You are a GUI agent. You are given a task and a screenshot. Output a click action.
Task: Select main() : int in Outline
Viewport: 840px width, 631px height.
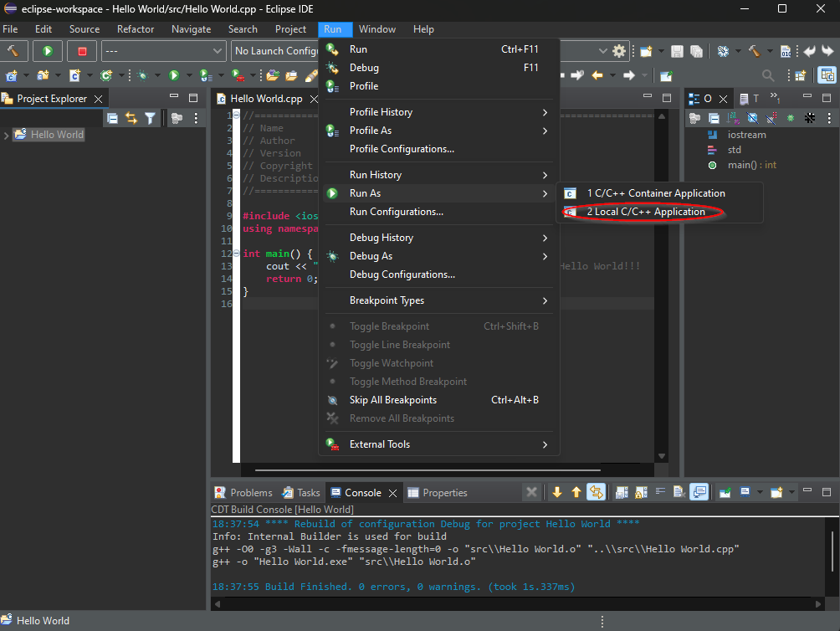[742, 166]
